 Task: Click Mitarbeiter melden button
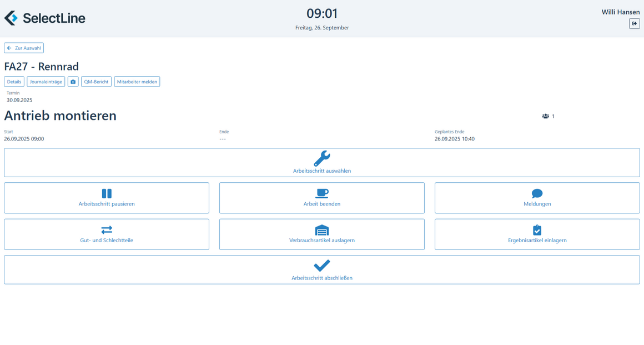137,82
